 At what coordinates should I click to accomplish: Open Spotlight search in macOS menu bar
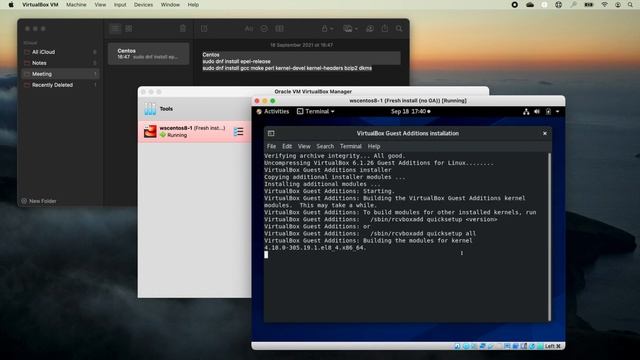pyautogui.click(x=631, y=5)
